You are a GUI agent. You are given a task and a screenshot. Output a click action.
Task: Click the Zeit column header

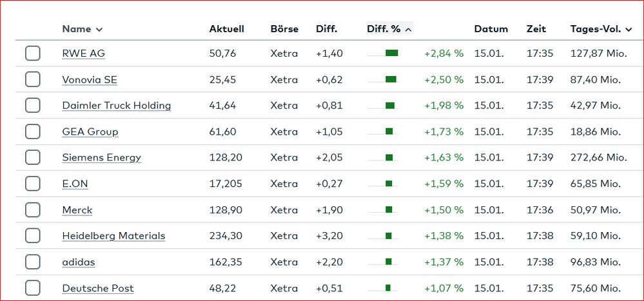coord(536,29)
